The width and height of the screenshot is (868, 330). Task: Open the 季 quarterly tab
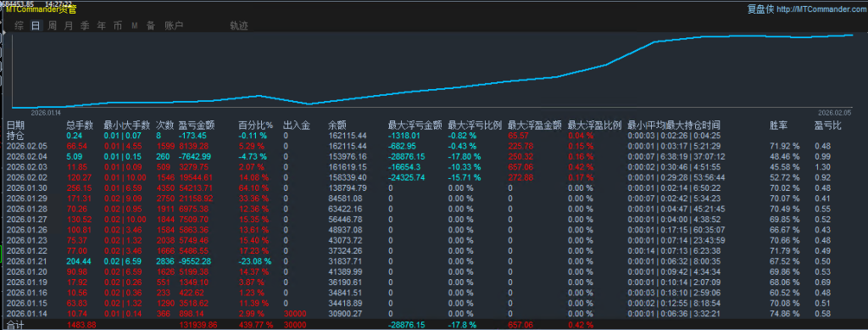tap(85, 25)
